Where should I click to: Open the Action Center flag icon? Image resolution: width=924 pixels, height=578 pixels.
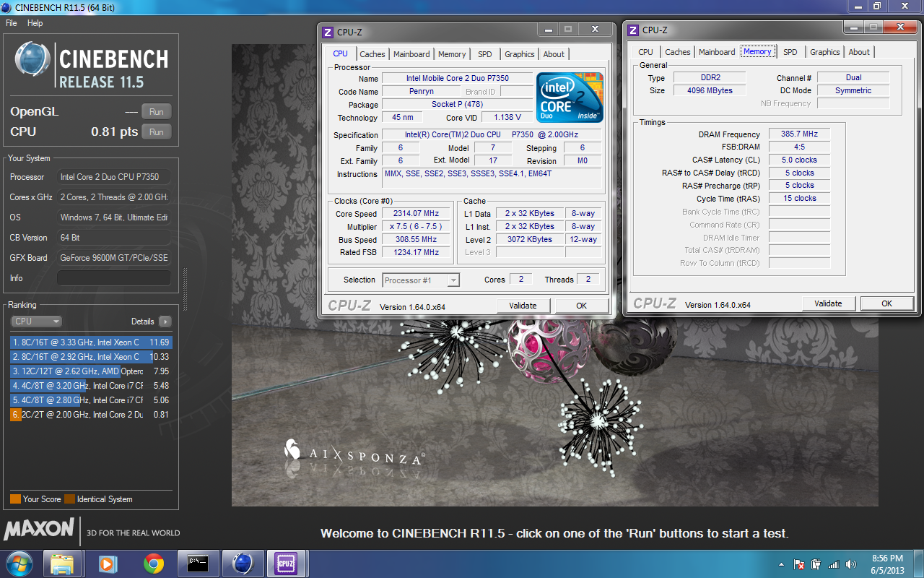800,564
